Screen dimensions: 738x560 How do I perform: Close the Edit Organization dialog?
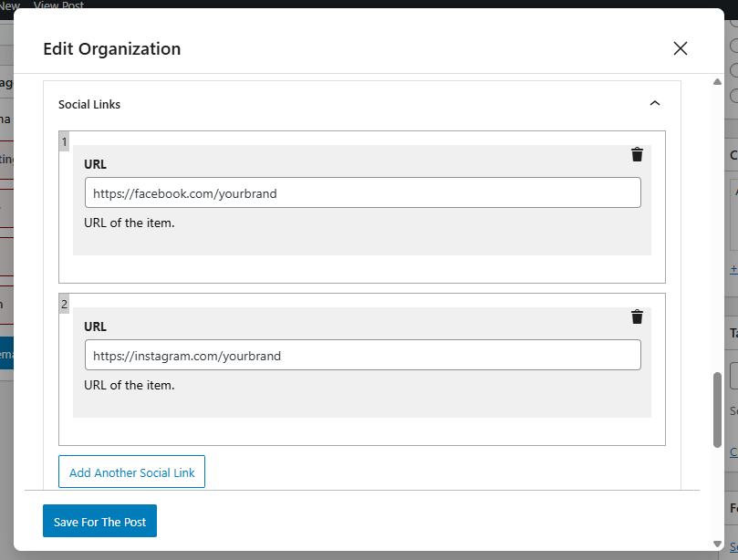point(680,48)
